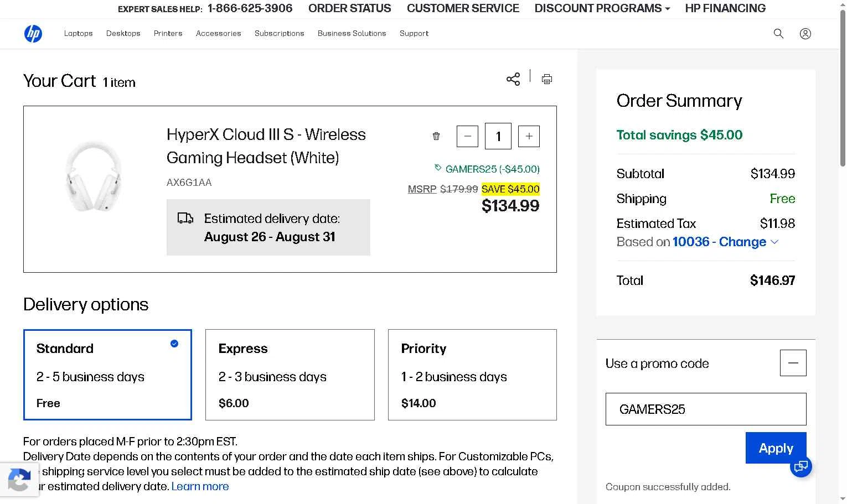Click the HP logo icon

pos(33,34)
